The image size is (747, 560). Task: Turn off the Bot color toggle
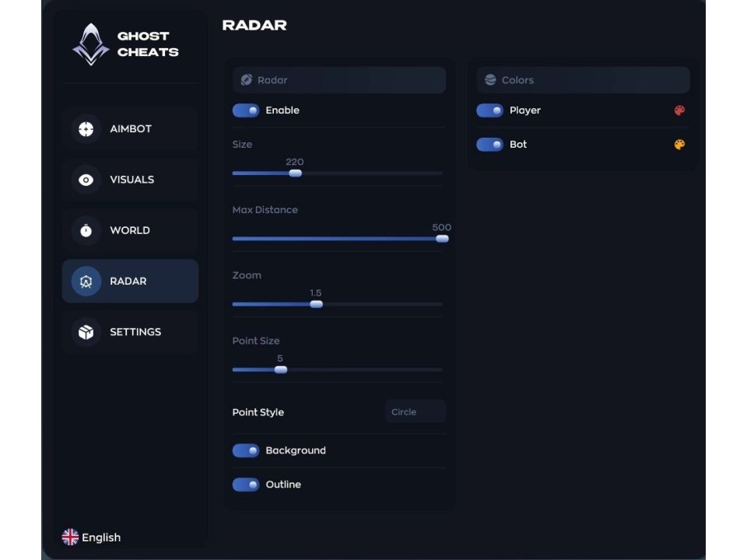coord(489,145)
